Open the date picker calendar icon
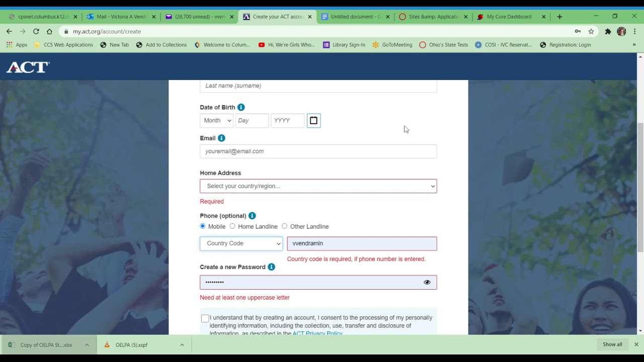This screenshot has width=644, height=362. (x=313, y=121)
